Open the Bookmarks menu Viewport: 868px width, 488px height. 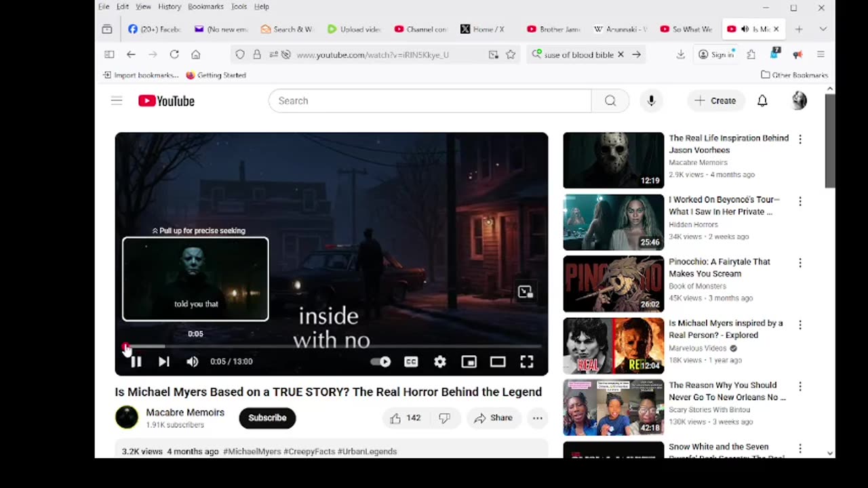205,7
